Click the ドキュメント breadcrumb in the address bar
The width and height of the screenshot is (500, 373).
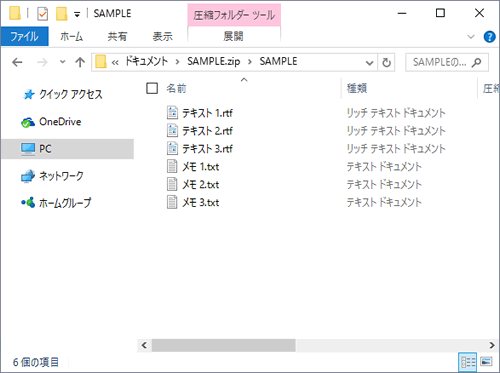click(146, 61)
